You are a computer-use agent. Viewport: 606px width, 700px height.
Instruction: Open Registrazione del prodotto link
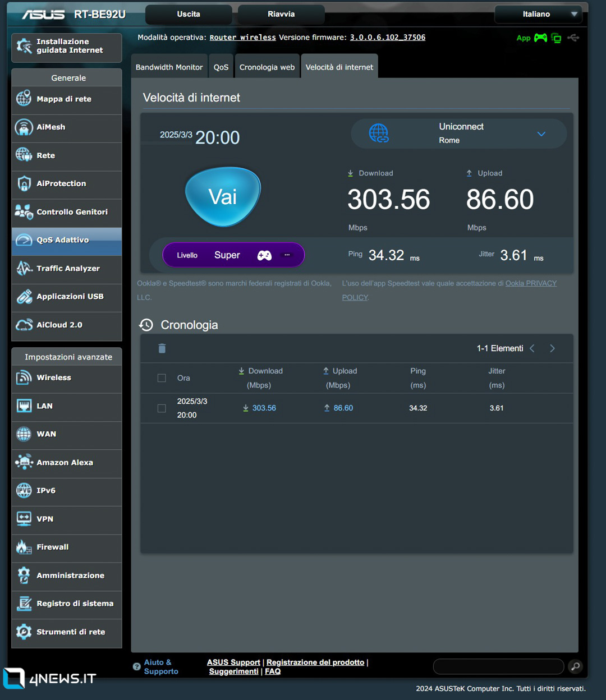pyautogui.click(x=315, y=662)
